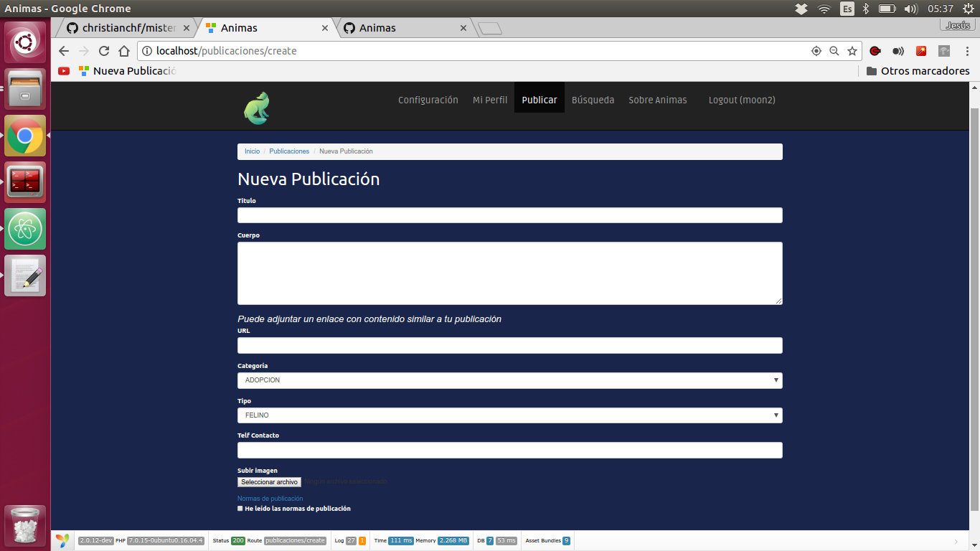Open the browser home page icon

tap(124, 51)
